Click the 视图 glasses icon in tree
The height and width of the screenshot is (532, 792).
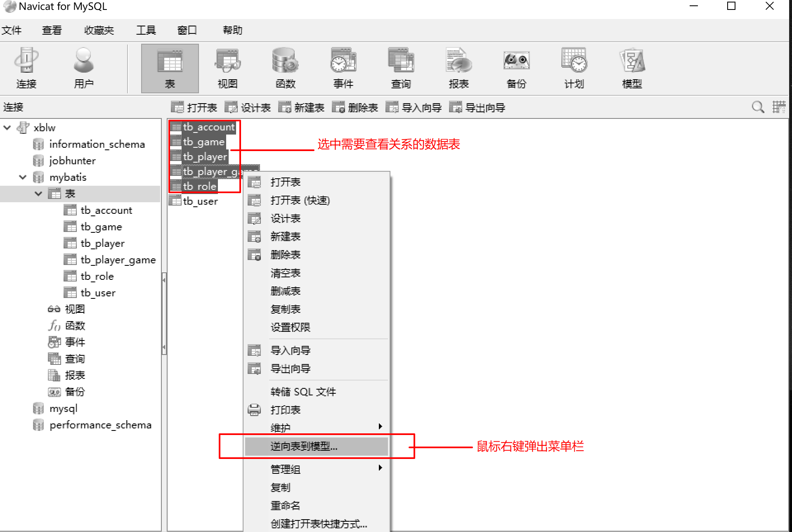(54, 309)
